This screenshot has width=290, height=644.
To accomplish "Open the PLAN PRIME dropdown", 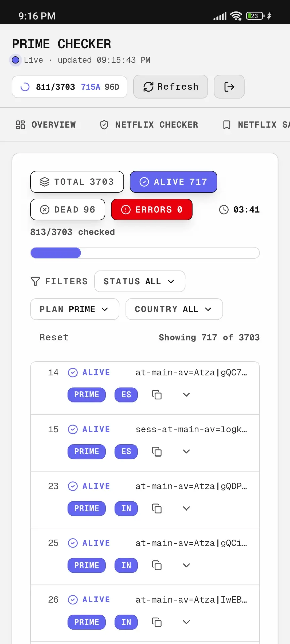I will (75, 309).
